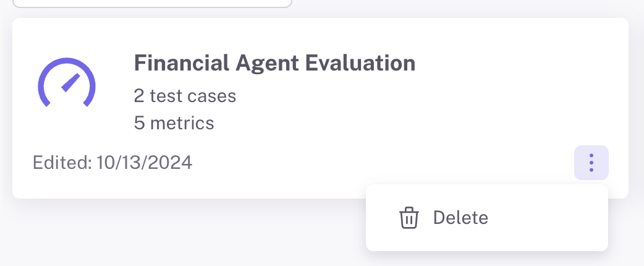
Task: Click the "Edited: 10/13/2024" timestamp
Action: (x=112, y=163)
